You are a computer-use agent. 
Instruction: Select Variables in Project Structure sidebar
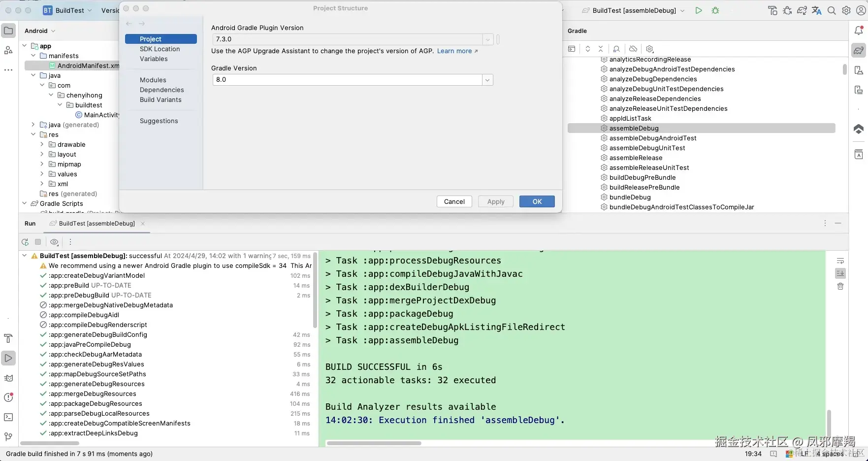pyautogui.click(x=154, y=59)
